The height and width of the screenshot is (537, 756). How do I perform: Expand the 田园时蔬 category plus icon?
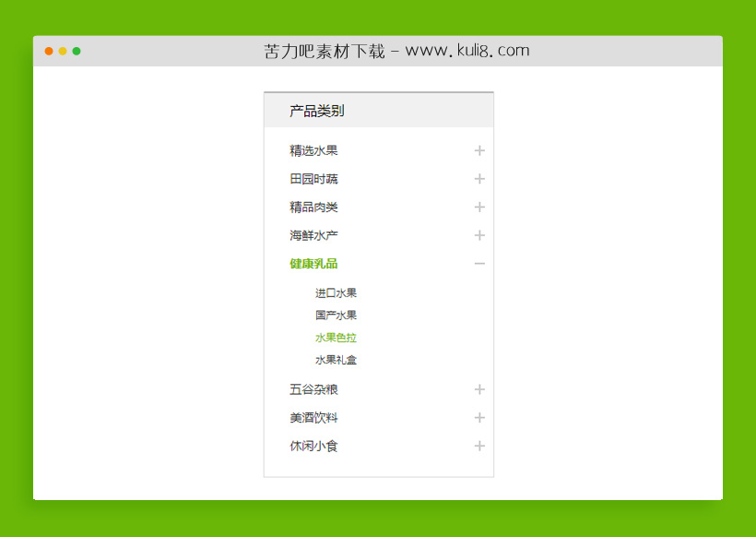(479, 179)
